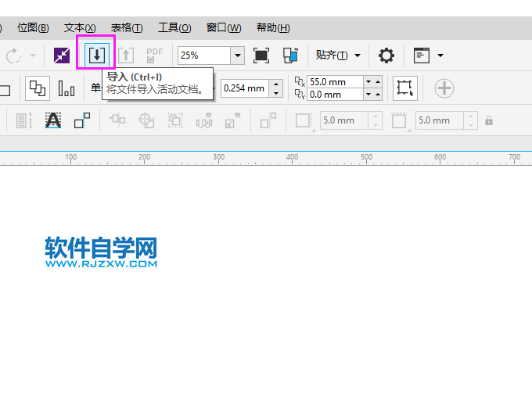Click the greyed linked squares icon
Image resolution: width=532 pixels, height=394 pixels.
(268, 120)
